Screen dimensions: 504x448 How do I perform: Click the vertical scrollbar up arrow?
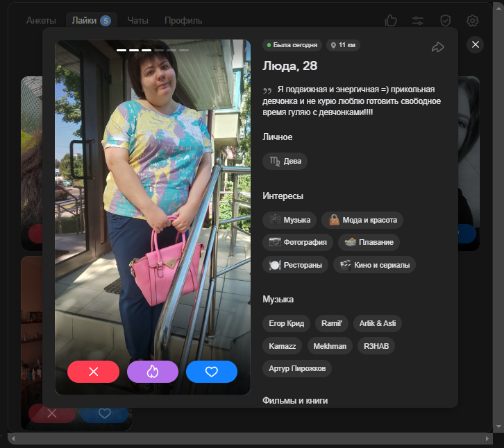tap(498, 8)
